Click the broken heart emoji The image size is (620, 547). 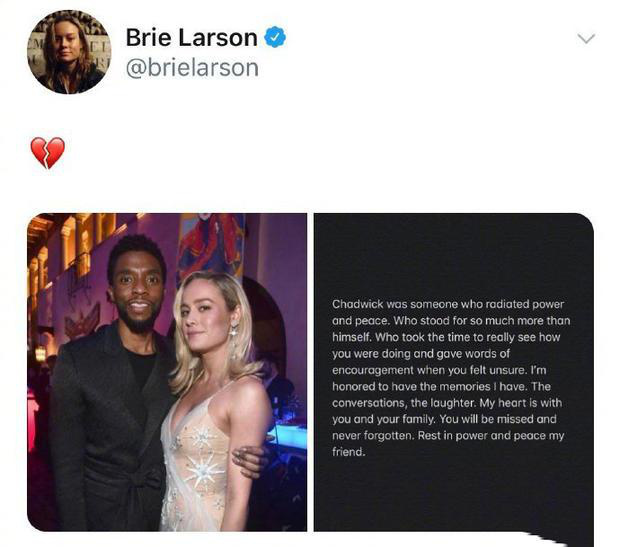coord(47,152)
